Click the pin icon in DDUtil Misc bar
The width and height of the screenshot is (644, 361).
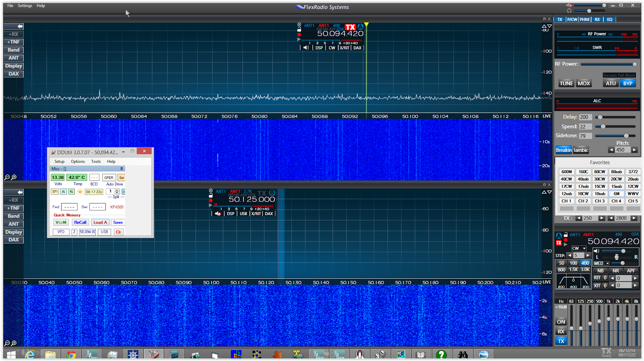click(122, 169)
